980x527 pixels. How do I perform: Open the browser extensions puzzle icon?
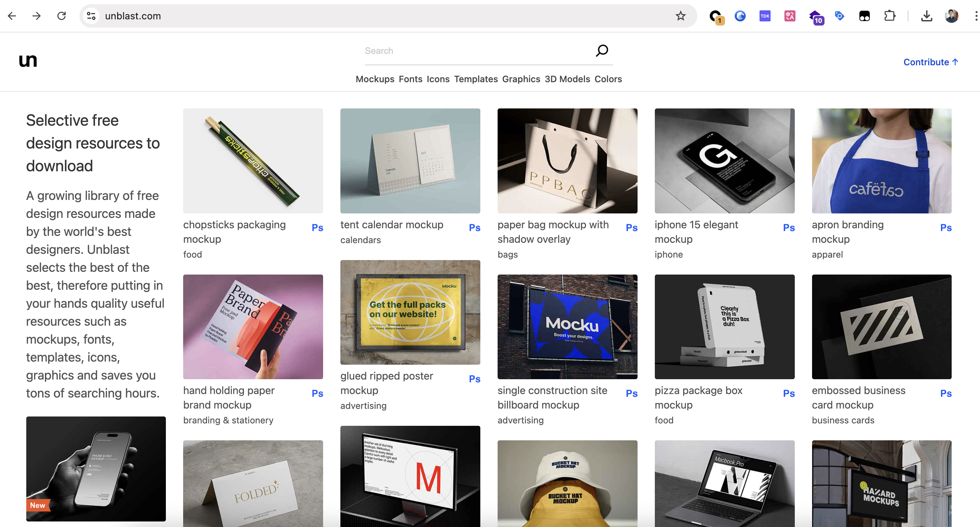click(889, 16)
